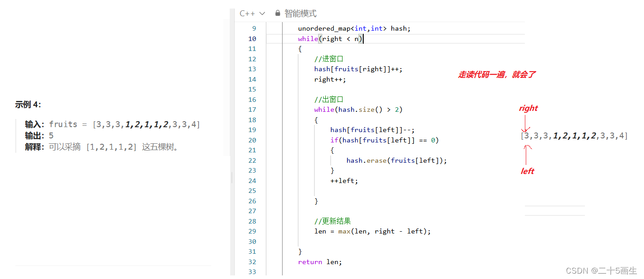Click the 解释: 可以采摘 explanation line
The image size is (644, 279).
[x=102, y=147]
